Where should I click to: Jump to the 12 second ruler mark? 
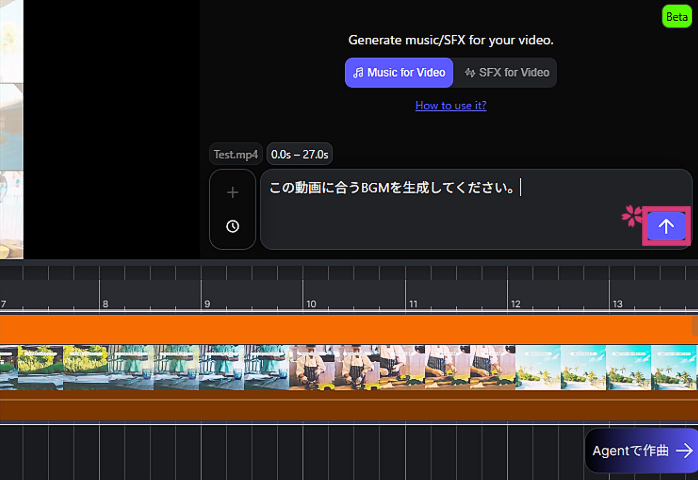[513, 303]
